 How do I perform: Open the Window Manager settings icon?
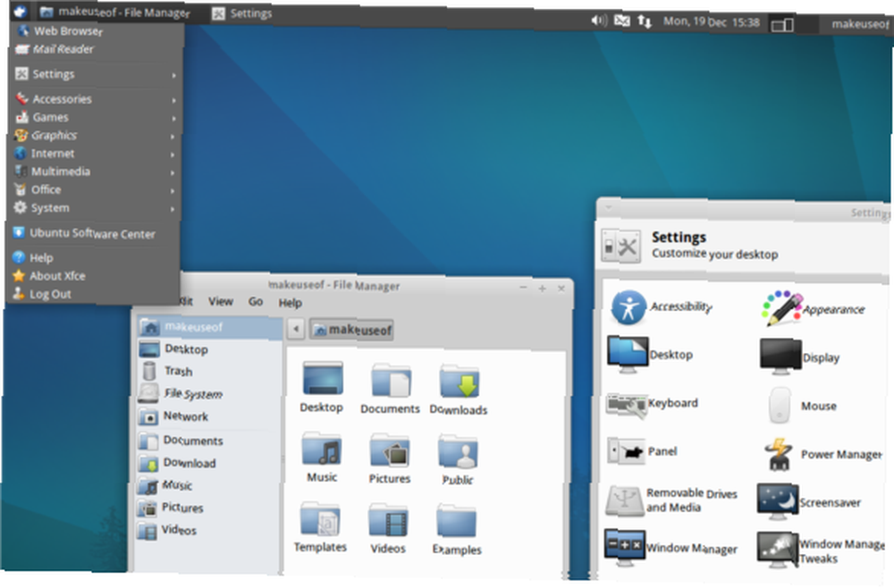coord(624,547)
